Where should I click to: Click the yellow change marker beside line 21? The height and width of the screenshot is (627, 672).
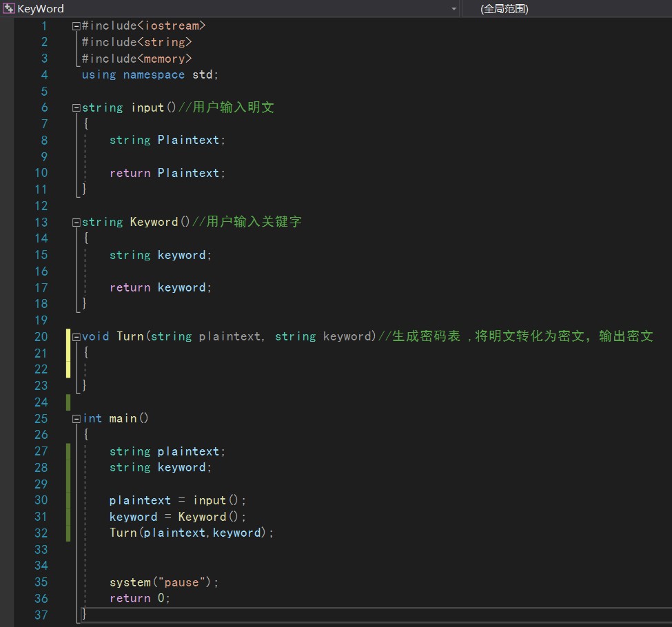click(x=68, y=353)
